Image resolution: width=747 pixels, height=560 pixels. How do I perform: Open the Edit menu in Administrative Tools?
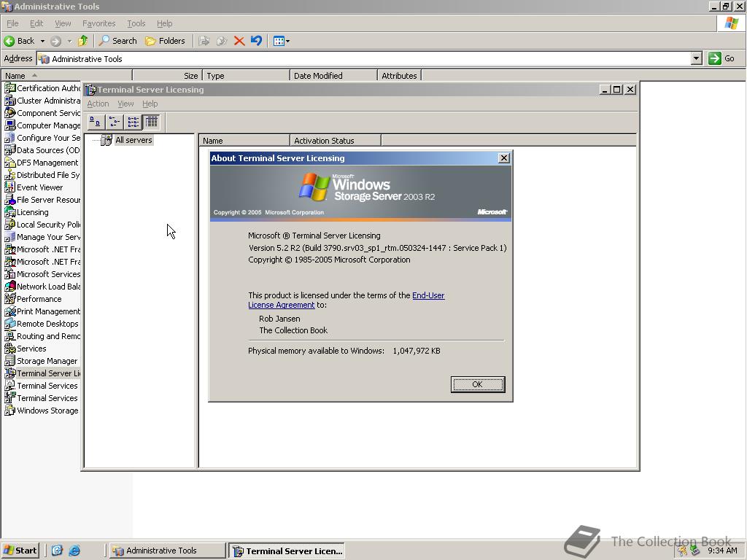36,23
